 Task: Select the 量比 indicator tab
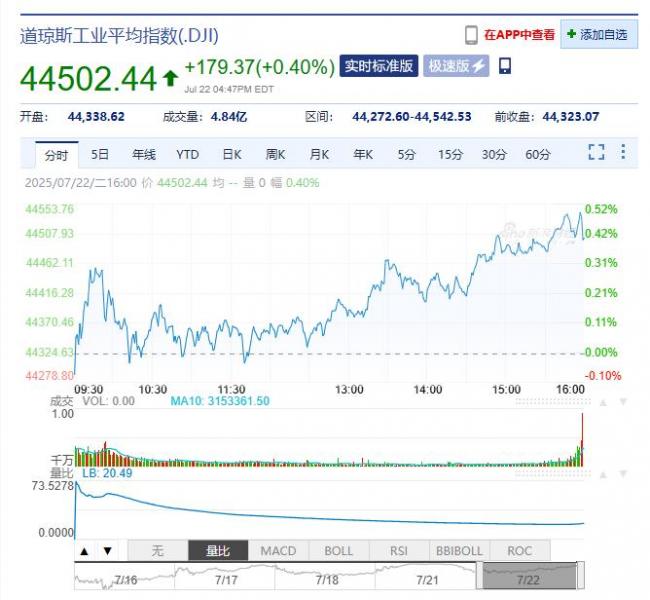(x=218, y=551)
